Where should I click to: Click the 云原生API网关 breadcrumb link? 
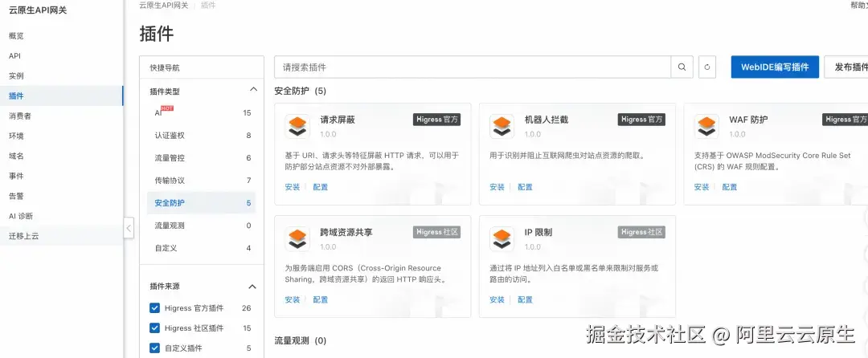pyautogui.click(x=163, y=5)
